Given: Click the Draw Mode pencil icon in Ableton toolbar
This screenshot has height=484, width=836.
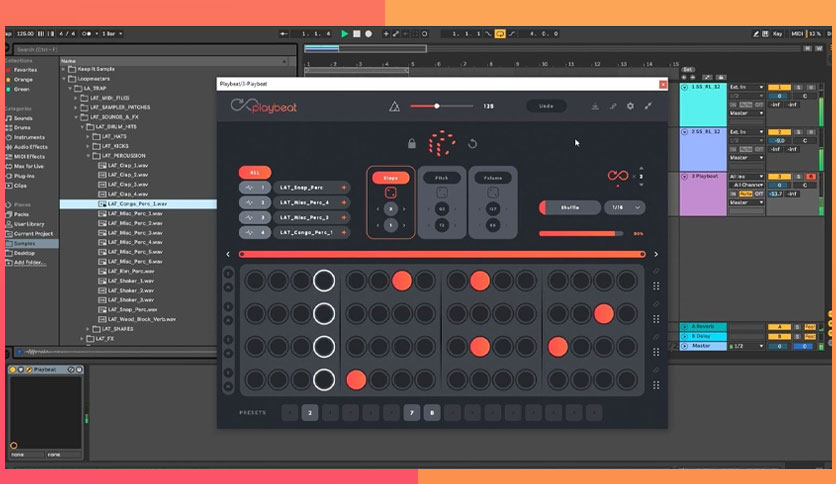Looking at the screenshot, I should tap(755, 34).
